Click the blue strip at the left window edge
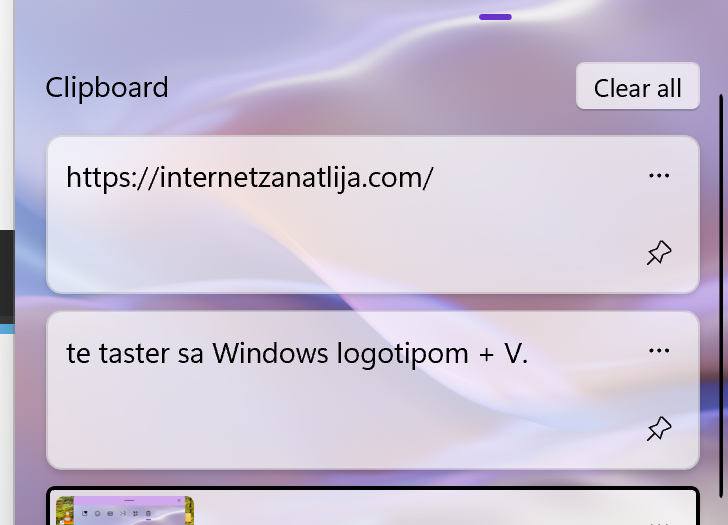Screen dimensions: 728x525 [7, 329]
